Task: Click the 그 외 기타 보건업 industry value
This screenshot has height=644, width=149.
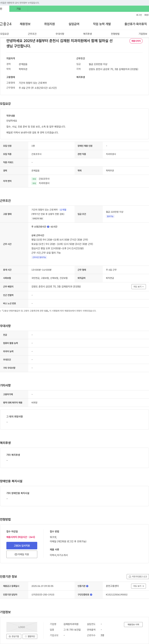Action: (72, 630)
